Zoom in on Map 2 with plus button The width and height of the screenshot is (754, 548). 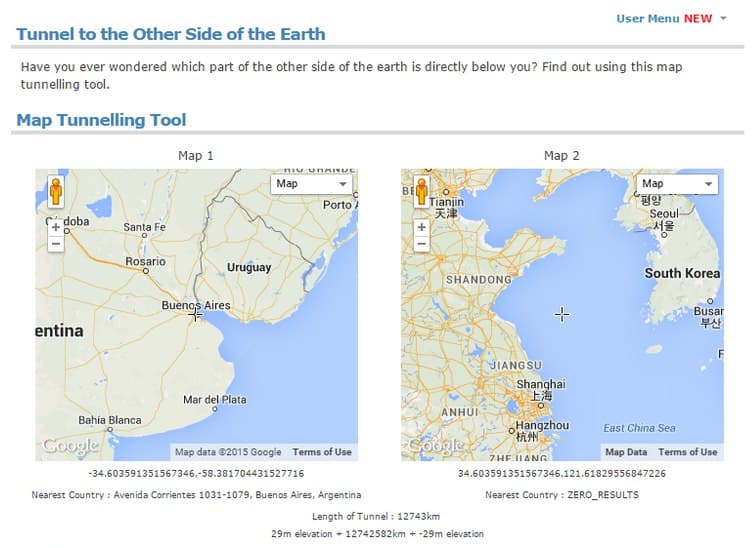tap(422, 227)
